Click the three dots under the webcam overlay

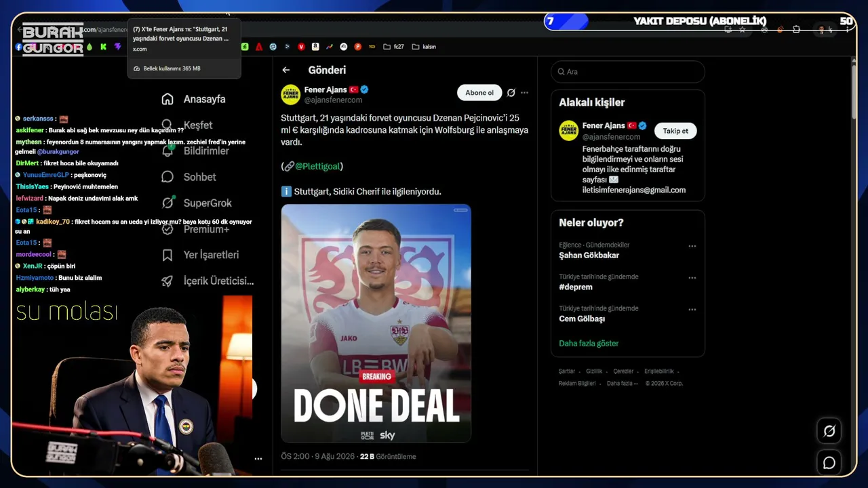258,459
